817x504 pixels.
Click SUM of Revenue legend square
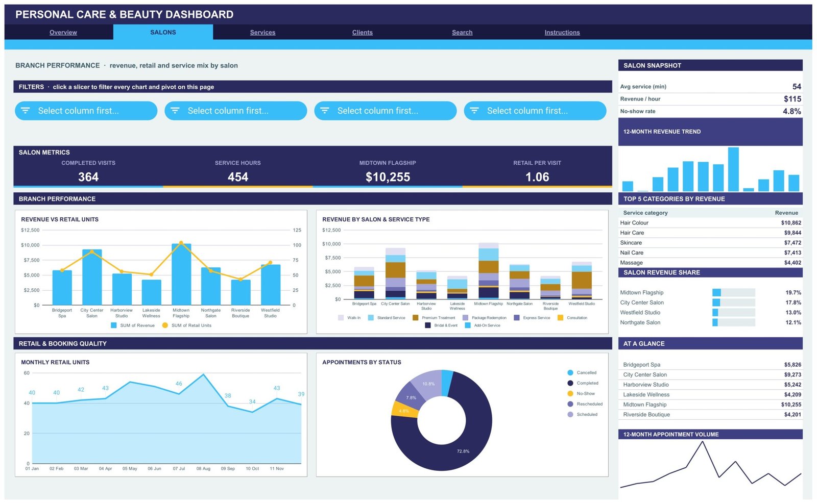(x=114, y=325)
